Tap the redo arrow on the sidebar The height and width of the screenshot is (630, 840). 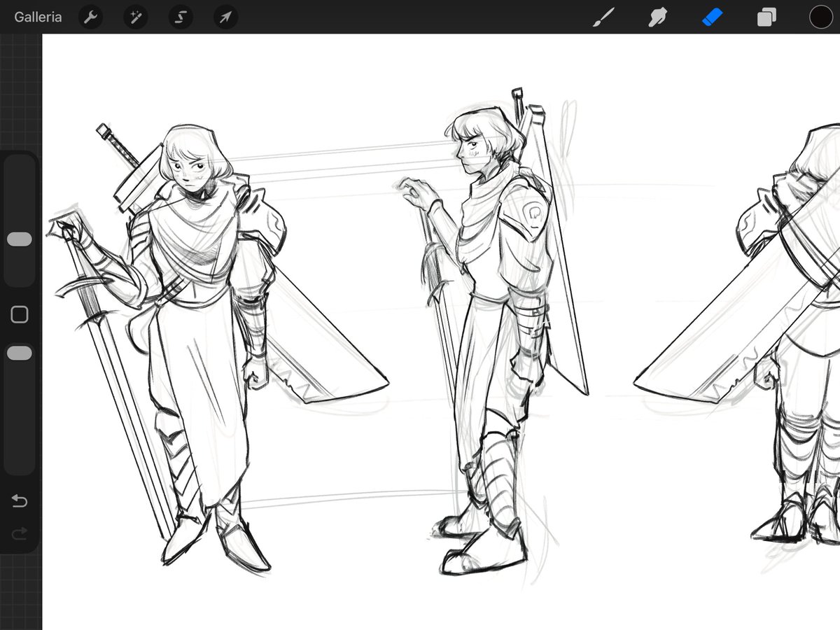(19, 534)
